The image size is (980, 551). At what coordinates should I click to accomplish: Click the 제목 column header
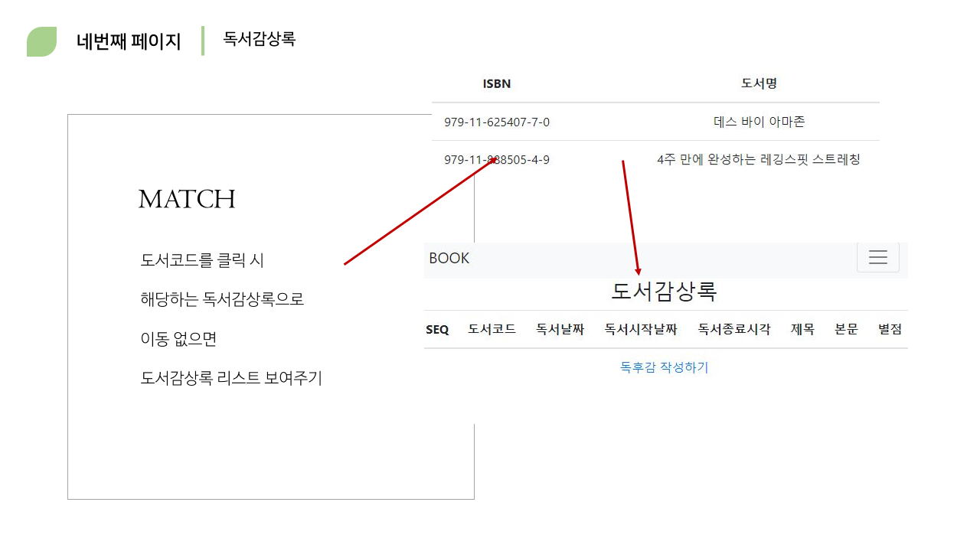pos(802,330)
